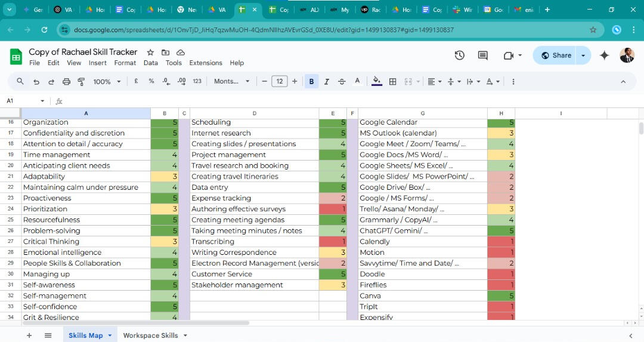
Task: Toggle strikethrough formatting
Action: point(342,82)
